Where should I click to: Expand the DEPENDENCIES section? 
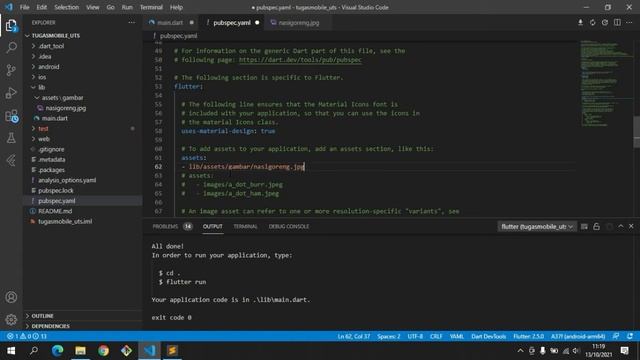click(x=82, y=326)
